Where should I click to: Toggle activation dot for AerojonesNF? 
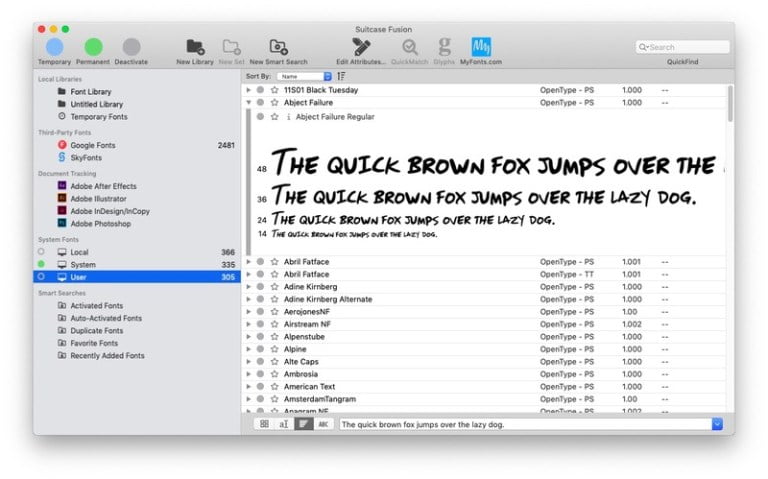tap(260, 311)
